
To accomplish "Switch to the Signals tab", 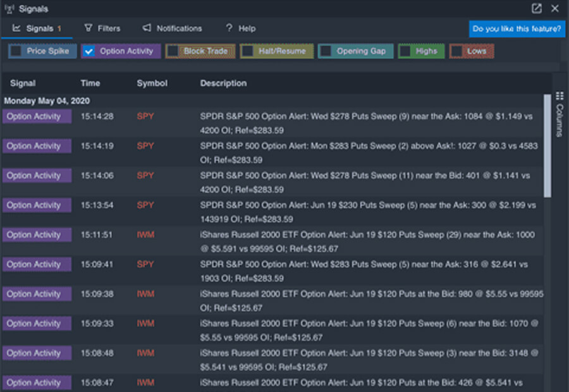I will click(37, 28).
